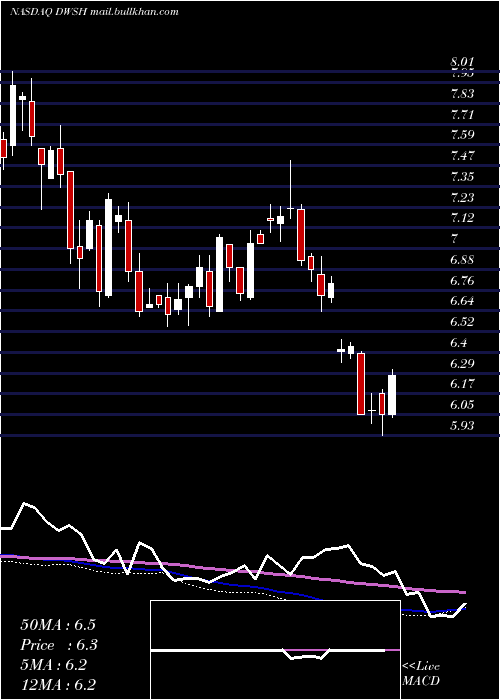
Task: Select the 7.47 axis value
Action: pos(462,156)
